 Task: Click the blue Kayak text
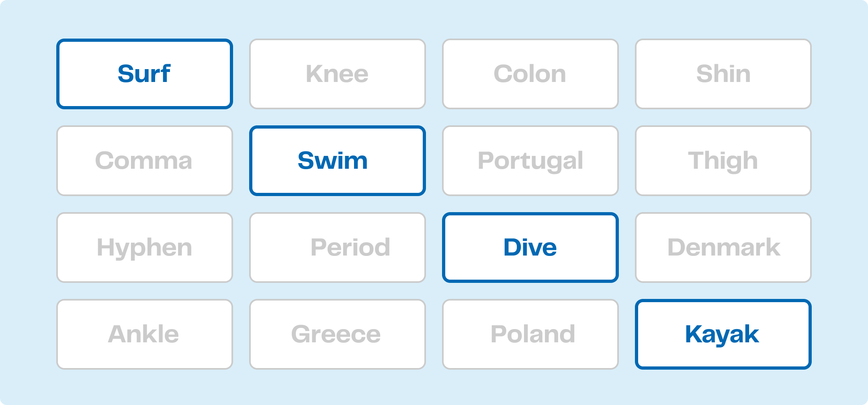[722, 335]
